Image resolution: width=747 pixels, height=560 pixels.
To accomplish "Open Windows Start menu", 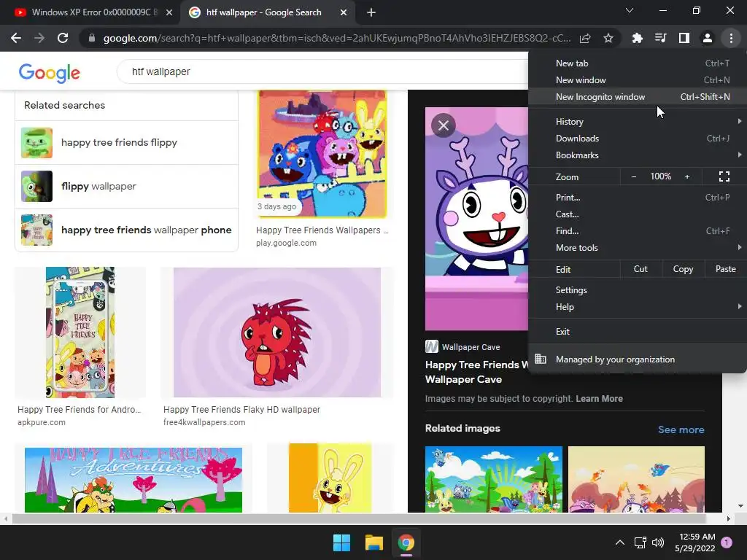I will [341, 542].
